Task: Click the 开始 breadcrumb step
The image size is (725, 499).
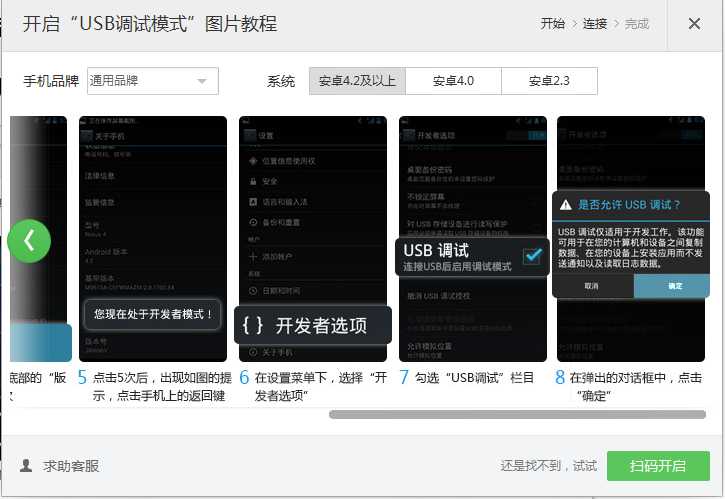Action: point(553,24)
